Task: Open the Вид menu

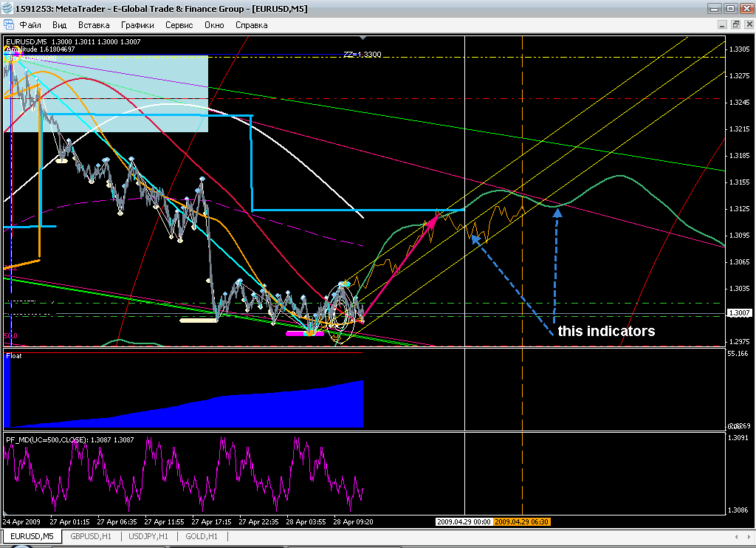Action: [59, 25]
